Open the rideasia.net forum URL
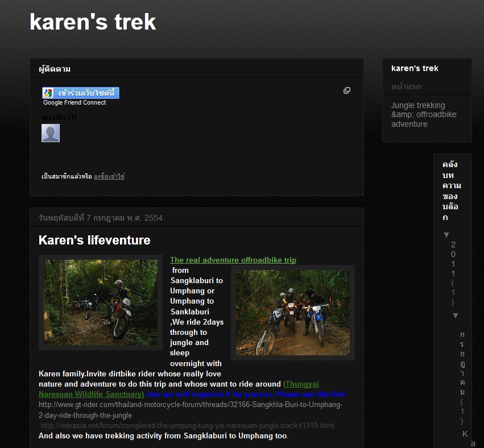Image resolution: width=484 pixels, height=448 pixels. (188, 426)
